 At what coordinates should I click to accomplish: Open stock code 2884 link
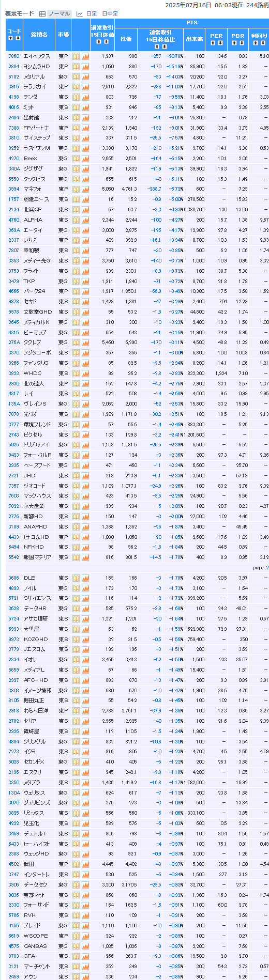[13, 67]
